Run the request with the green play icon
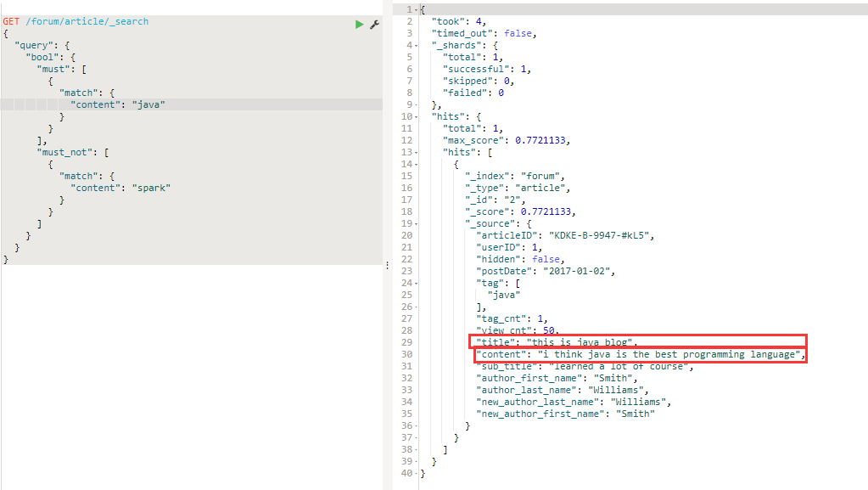 tap(359, 25)
